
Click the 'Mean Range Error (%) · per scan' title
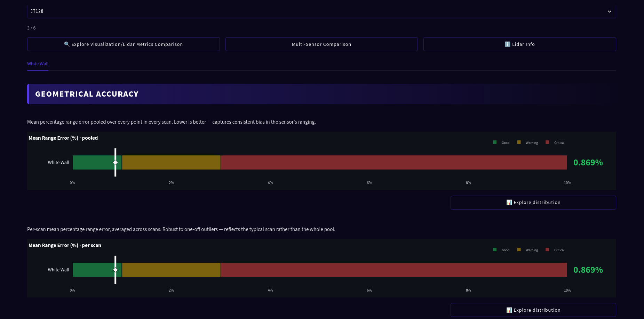click(65, 245)
